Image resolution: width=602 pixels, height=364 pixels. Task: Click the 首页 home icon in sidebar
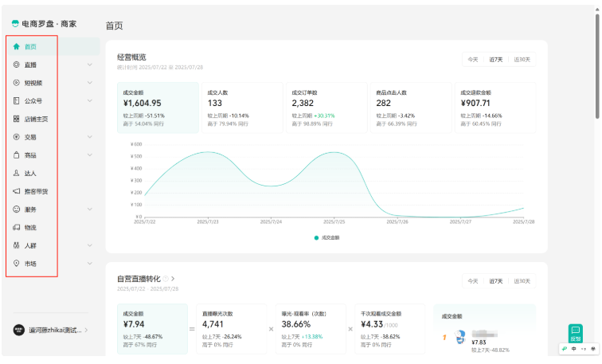[x=17, y=46]
